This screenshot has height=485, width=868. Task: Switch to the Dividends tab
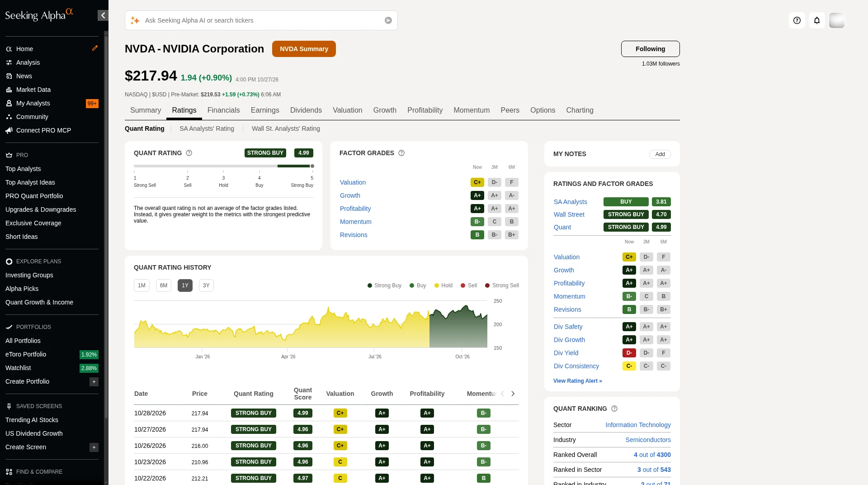tap(306, 110)
